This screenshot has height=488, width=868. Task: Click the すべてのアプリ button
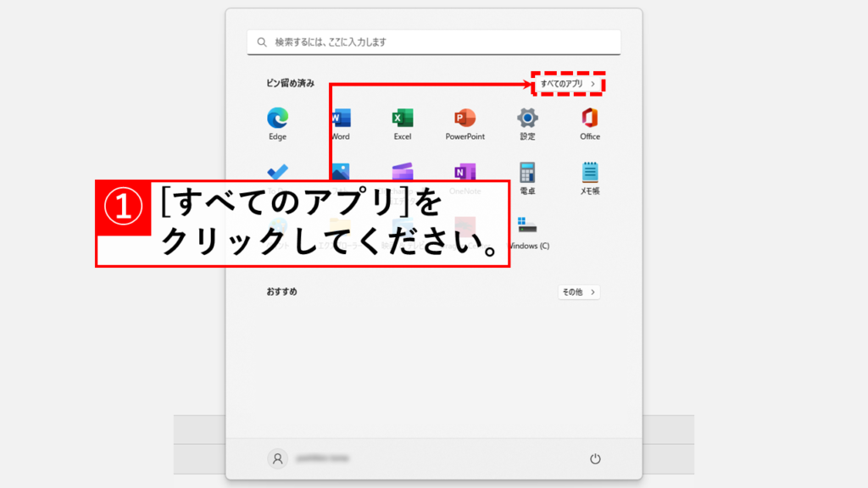point(568,84)
